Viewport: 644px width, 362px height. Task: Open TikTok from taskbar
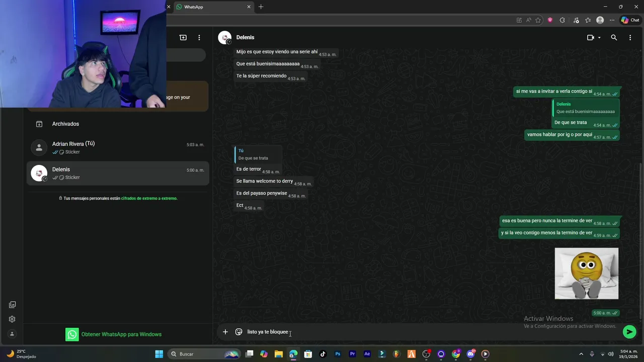click(x=323, y=354)
